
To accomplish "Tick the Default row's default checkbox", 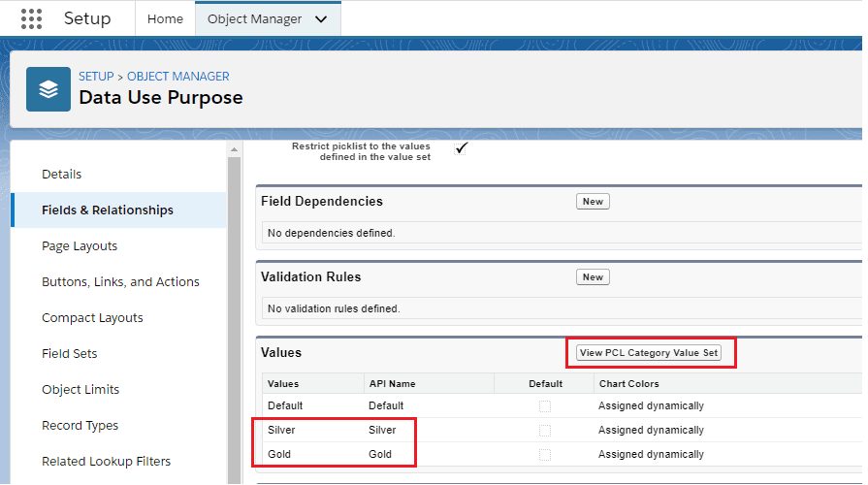I will click(545, 405).
